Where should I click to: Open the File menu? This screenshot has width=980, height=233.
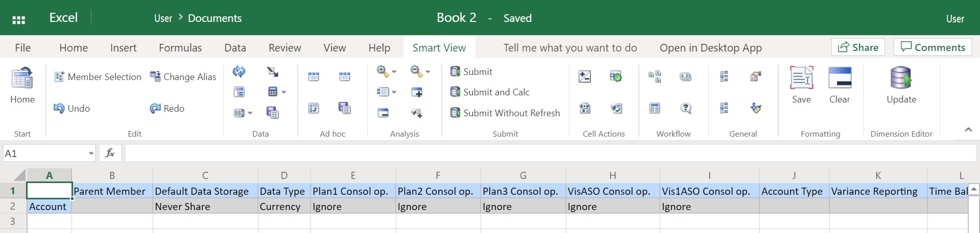[x=22, y=48]
